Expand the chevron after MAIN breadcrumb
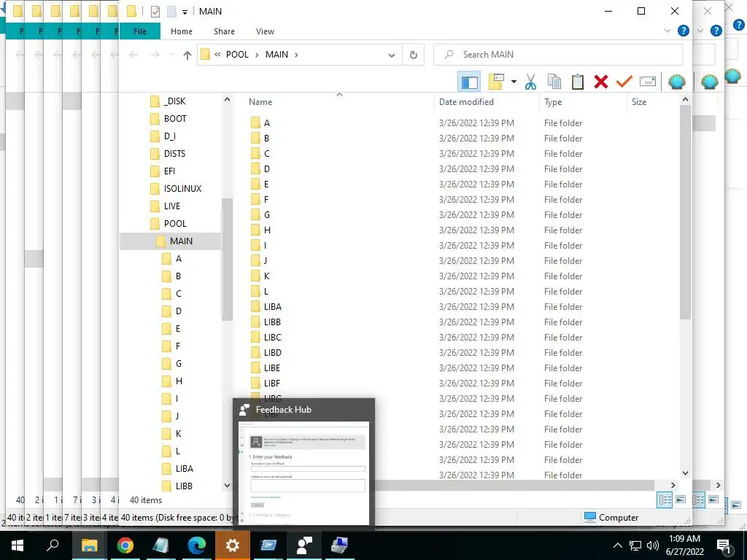Screen dimensions: 747x560 296,55
